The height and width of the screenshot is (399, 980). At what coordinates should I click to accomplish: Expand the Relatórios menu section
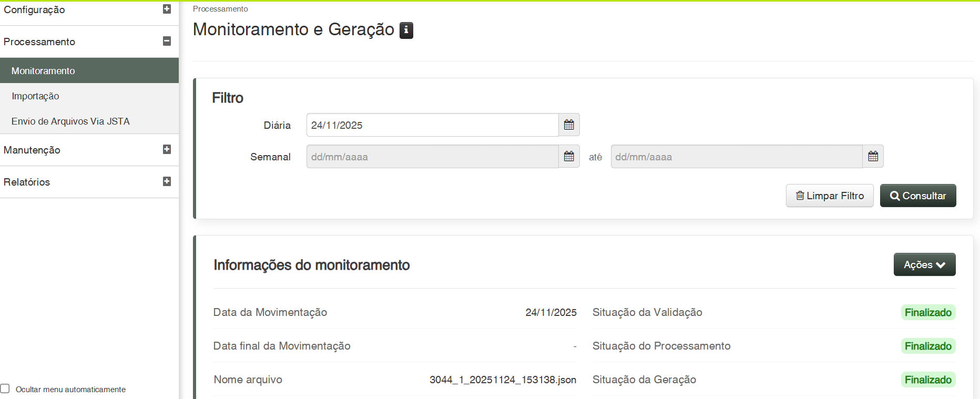click(27, 182)
